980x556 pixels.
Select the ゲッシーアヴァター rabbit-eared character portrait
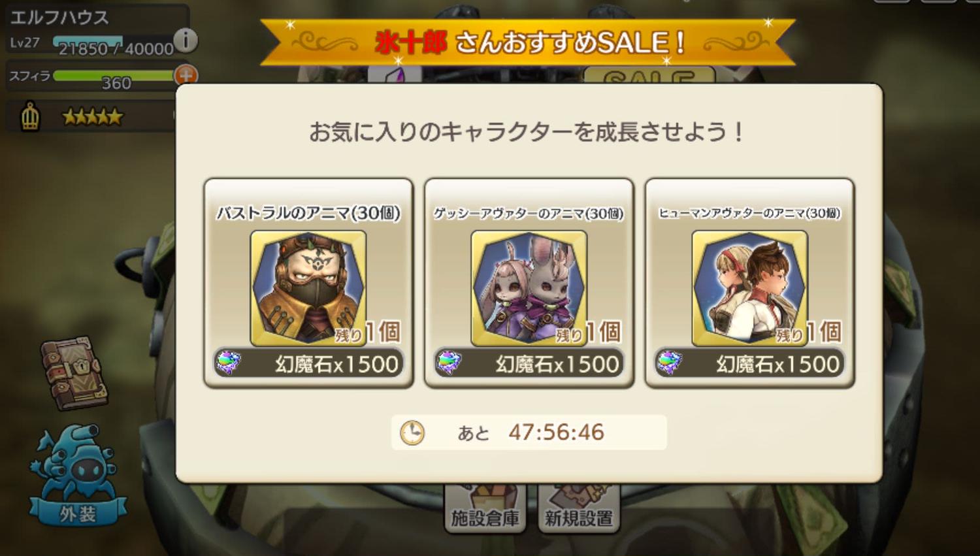[529, 287]
